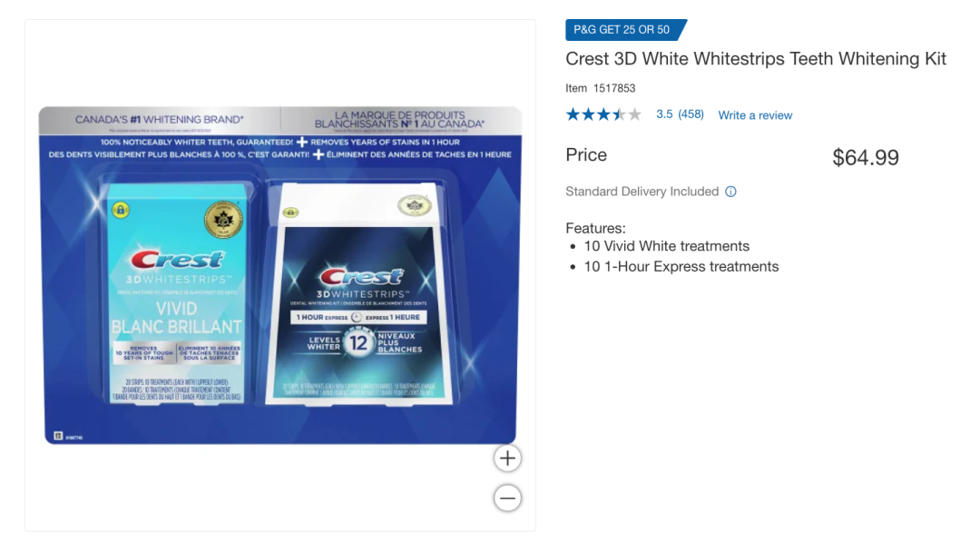The width and height of the screenshot is (980, 544).
Task: Click the $64.99 price
Action: point(866,158)
